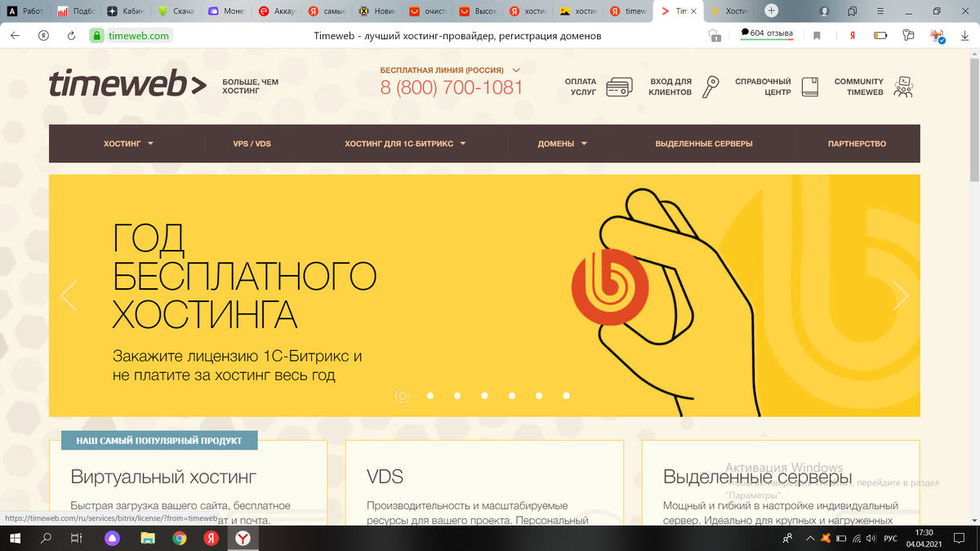Viewport: 980px width, 551px height.
Task: Go to next banner slide arrow
Action: click(900, 295)
